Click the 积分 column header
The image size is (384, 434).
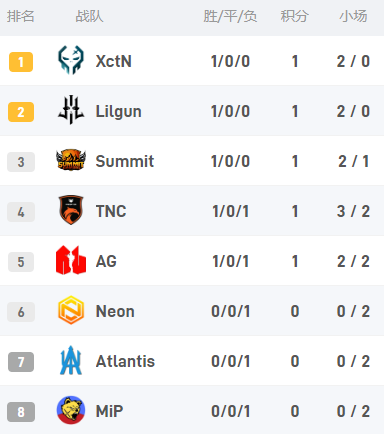point(294,16)
